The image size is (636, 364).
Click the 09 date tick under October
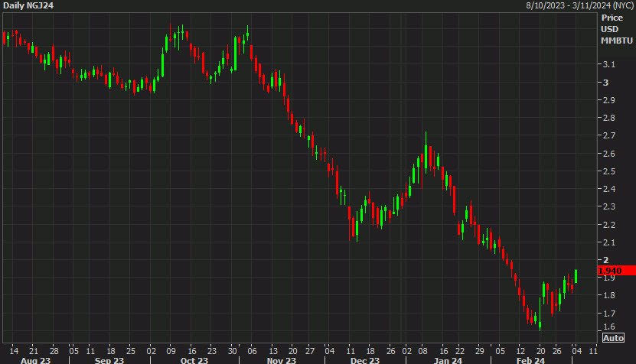(x=171, y=351)
